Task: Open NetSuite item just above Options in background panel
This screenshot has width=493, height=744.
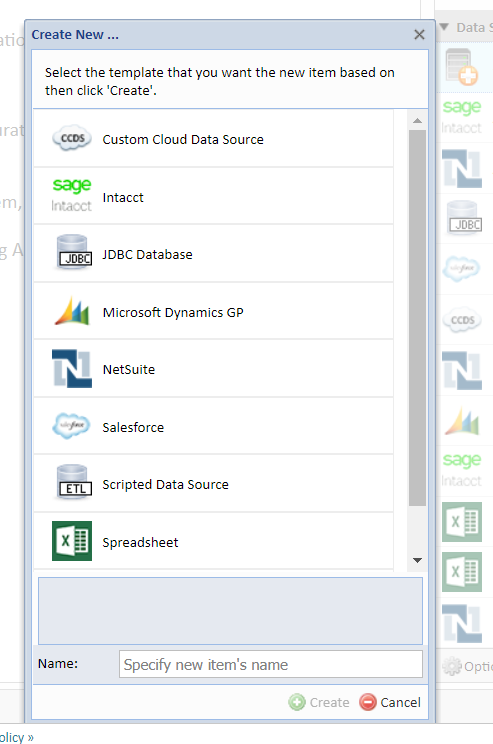Action: tap(462, 623)
